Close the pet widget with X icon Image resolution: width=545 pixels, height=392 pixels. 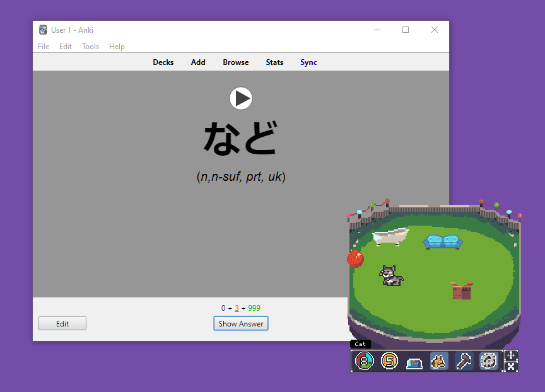511,366
